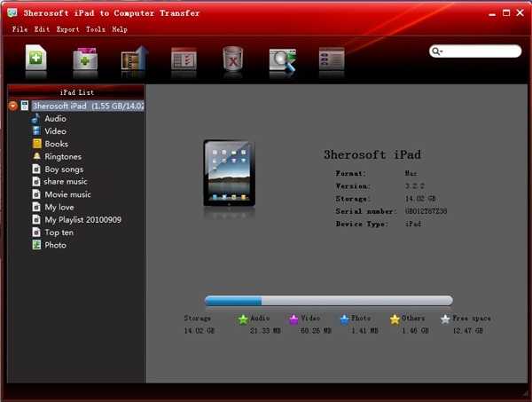The height and width of the screenshot is (402, 532).
Task: Select the Photo category
Action: [55, 245]
